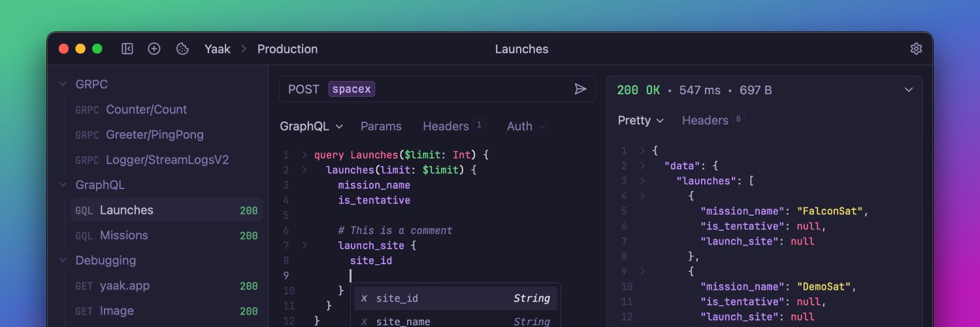Select the yaak.app GET request

click(x=166, y=286)
